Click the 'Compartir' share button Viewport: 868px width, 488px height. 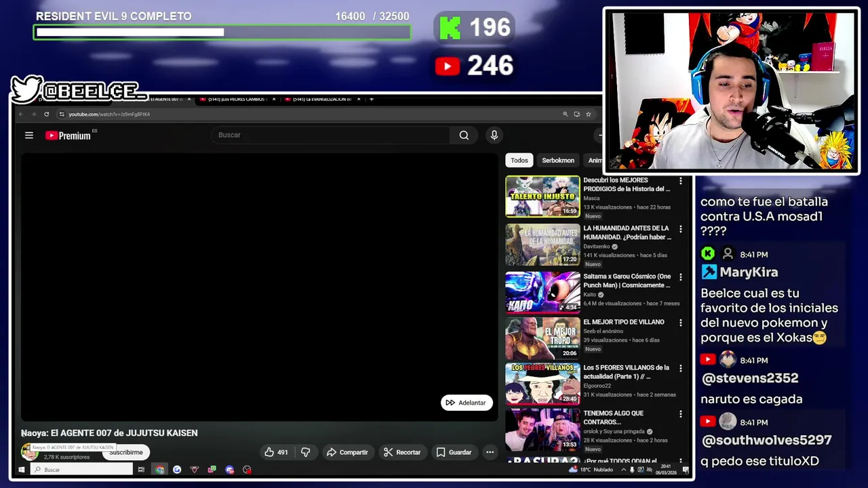[347, 452]
